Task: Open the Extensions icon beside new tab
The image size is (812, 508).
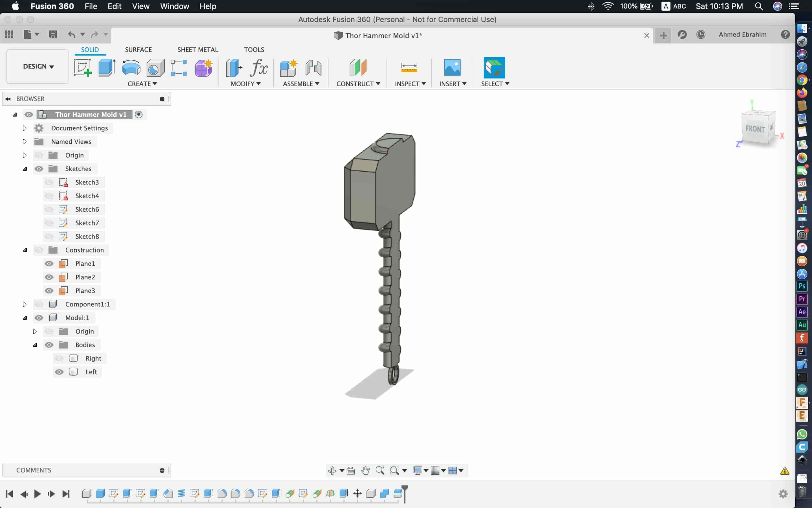Action: 682,35
